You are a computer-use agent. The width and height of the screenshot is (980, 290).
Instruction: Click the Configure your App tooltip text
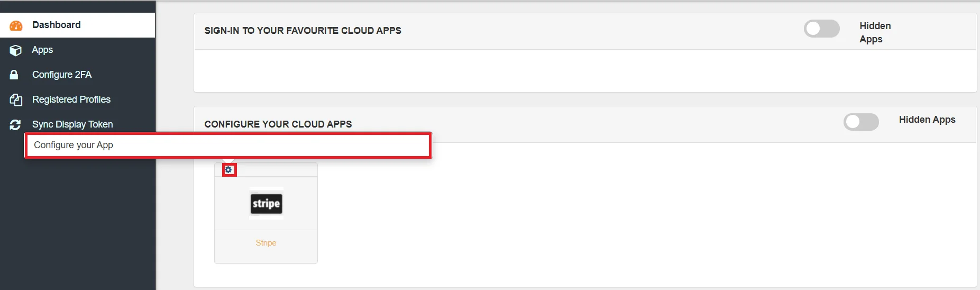[74, 145]
